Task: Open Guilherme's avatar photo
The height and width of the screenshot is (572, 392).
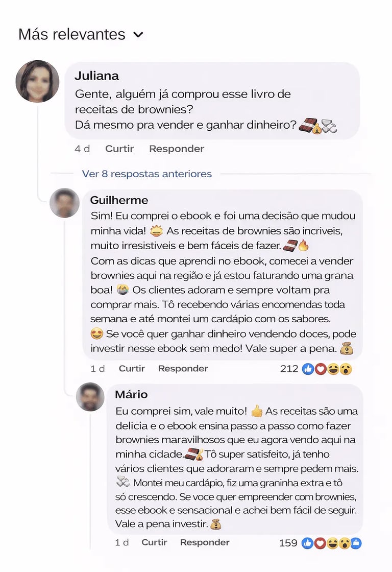Action: point(64,203)
